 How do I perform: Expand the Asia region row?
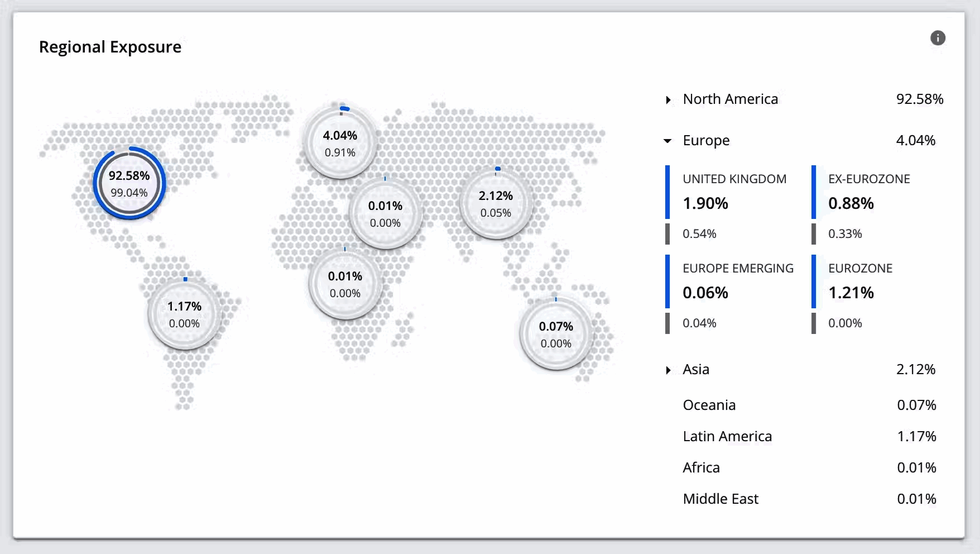tap(668, 370)
